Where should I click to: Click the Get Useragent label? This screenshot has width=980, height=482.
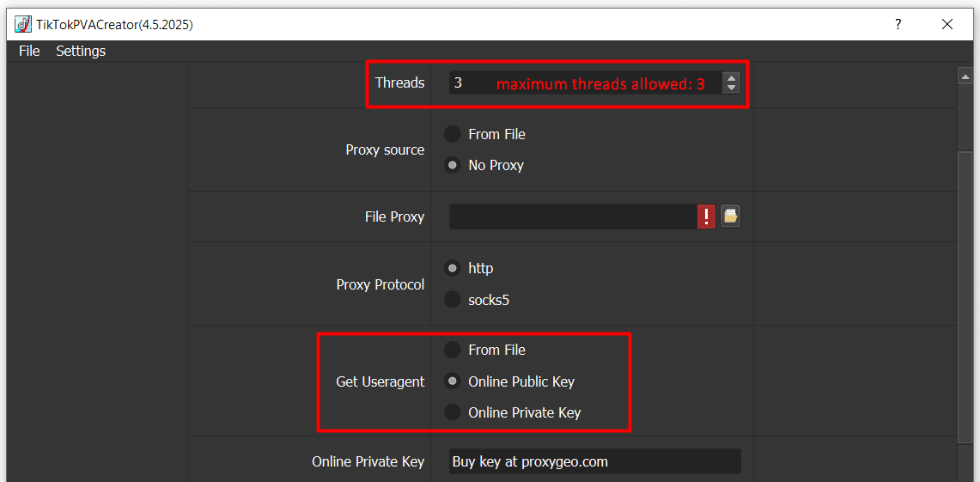click(380, 382)
